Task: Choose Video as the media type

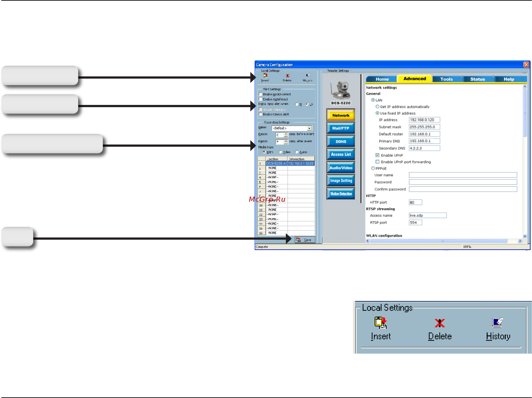Action: [x=280, y=152]
